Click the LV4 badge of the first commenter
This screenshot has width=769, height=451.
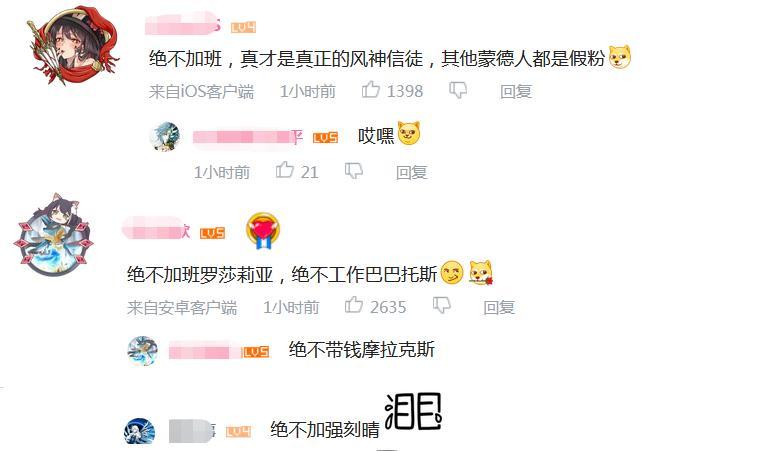click(243, 27)
